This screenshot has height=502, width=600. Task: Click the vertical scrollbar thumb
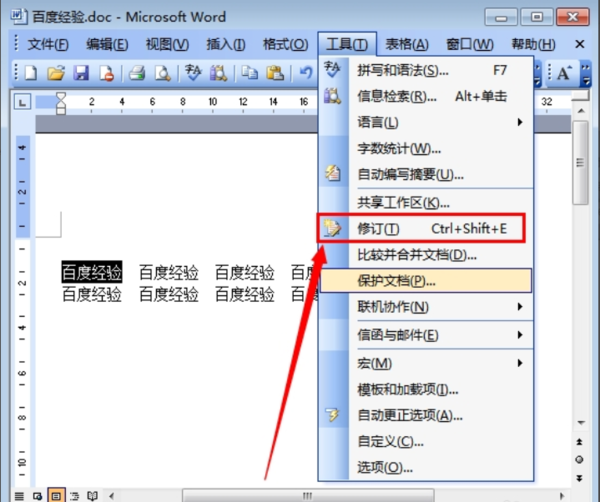pos(580,163)
